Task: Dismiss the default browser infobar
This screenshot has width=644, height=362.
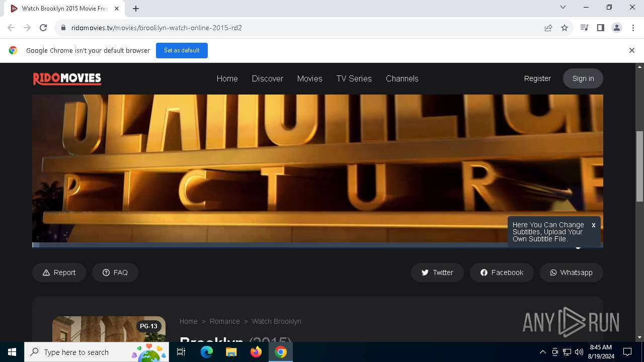Action: [632, 50]
